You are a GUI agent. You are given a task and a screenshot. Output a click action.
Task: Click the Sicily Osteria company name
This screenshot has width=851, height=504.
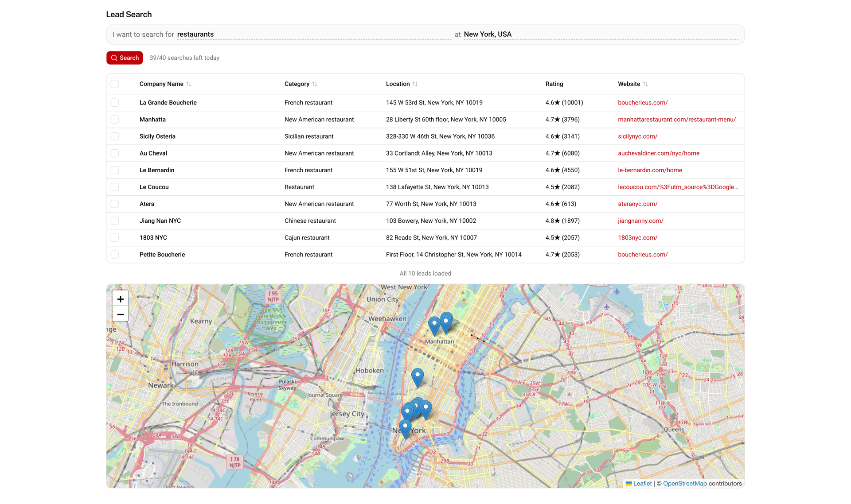(157, 136)
